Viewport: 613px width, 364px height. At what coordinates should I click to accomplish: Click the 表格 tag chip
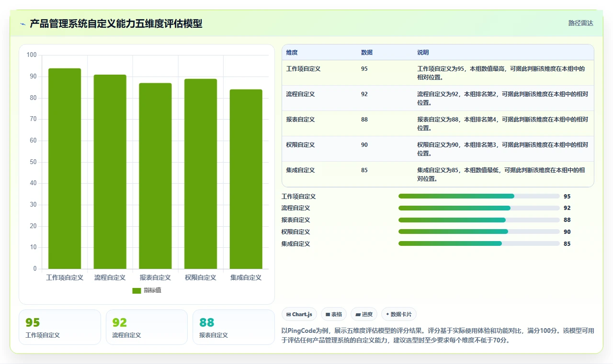334,314
